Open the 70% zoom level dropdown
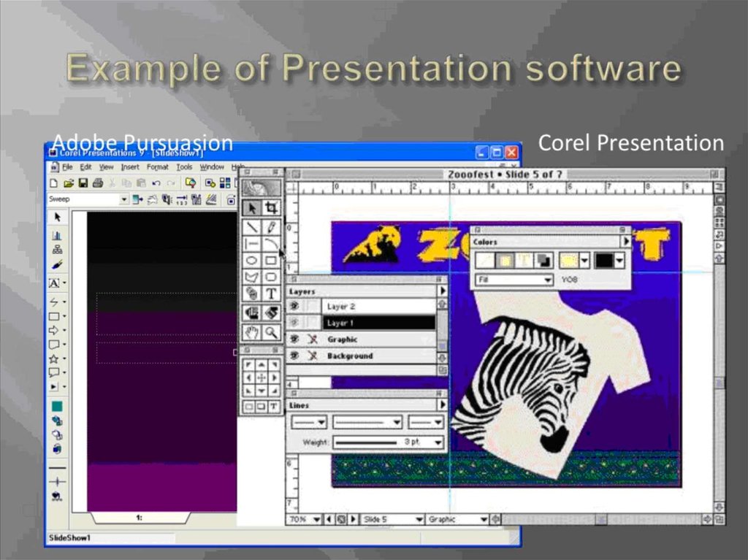This screenshot has width=748, height=560. click(x=316, y=519)
